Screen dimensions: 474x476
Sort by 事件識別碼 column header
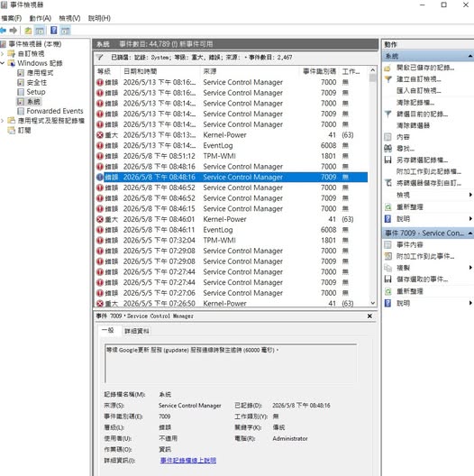click(x=319, y=71)
